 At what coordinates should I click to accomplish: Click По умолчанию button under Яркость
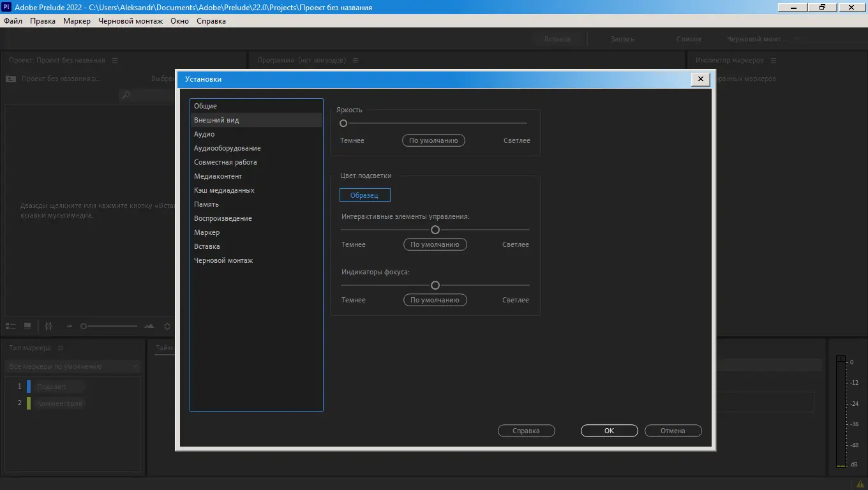point(433,140)
